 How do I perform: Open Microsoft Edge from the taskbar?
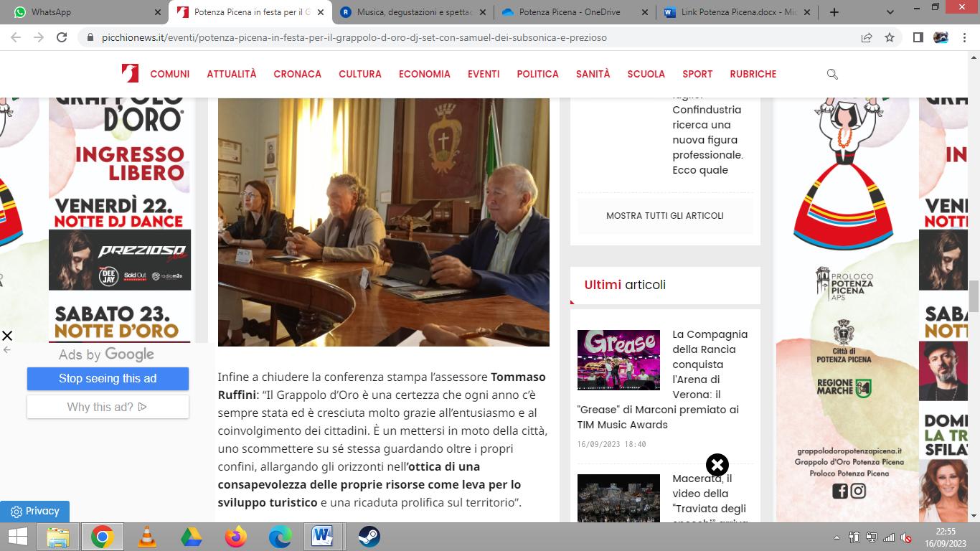coord(280,537)
